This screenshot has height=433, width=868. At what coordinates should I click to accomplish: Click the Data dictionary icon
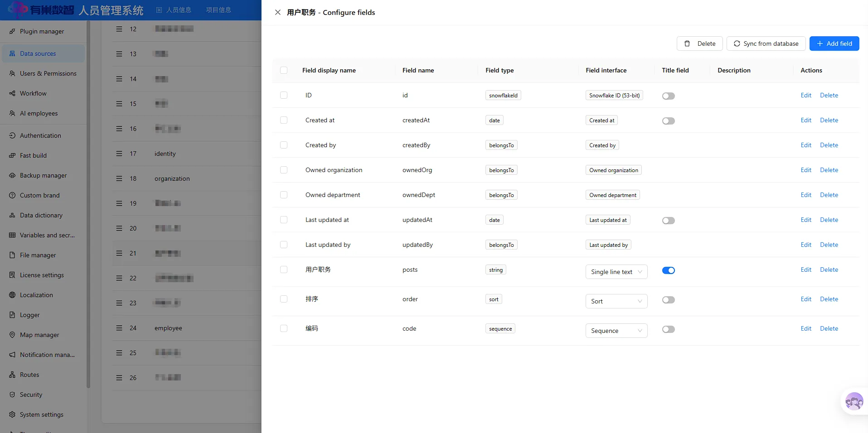[x=12, y=215]
